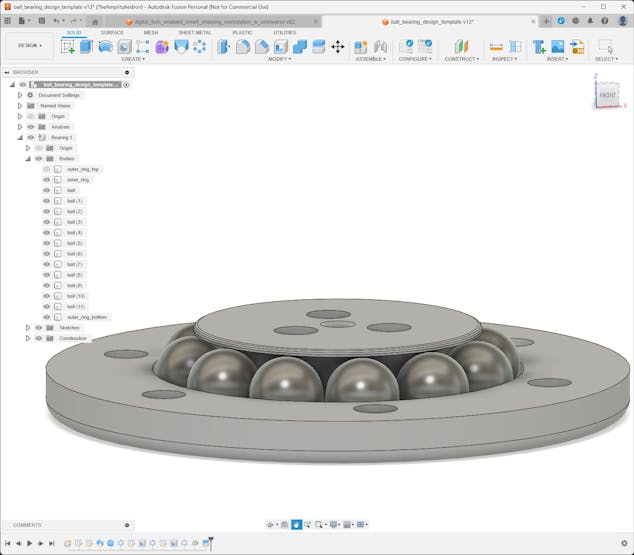Click the Extrude tool icon
Image resolution: width=634 pixels, height=555 pixels.
(86, 46)
